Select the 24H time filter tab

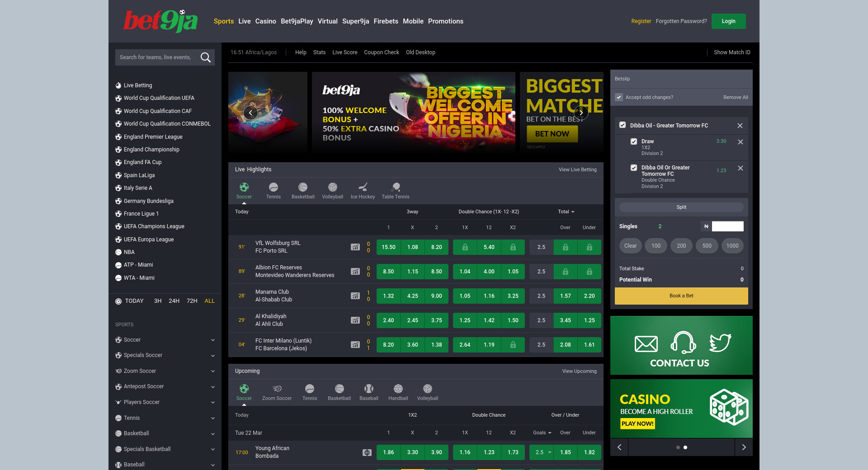click(x=174, y=301)
